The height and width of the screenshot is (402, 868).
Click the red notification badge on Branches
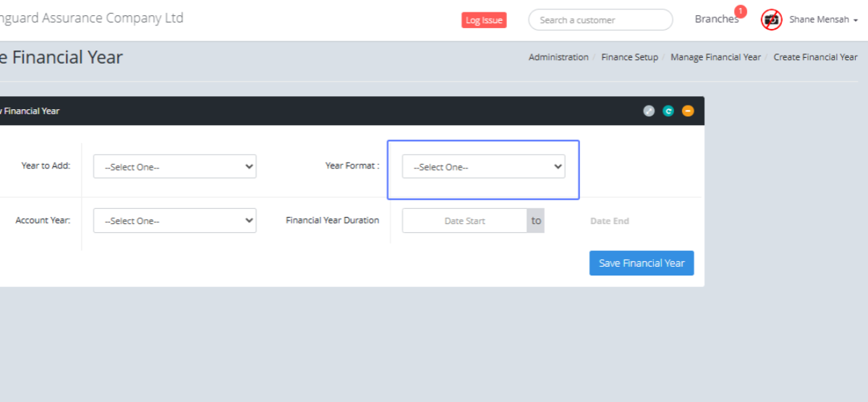(x=740, y=11)
